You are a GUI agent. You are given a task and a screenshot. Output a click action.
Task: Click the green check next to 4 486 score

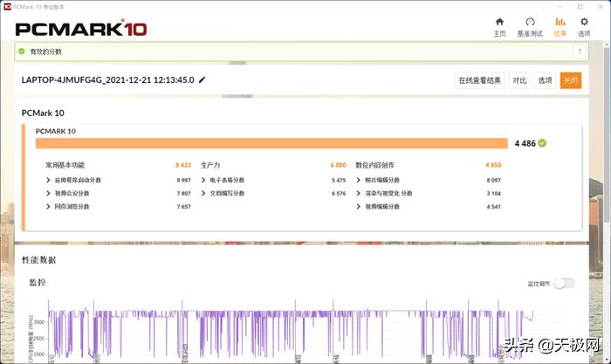[x=542, y=143]
